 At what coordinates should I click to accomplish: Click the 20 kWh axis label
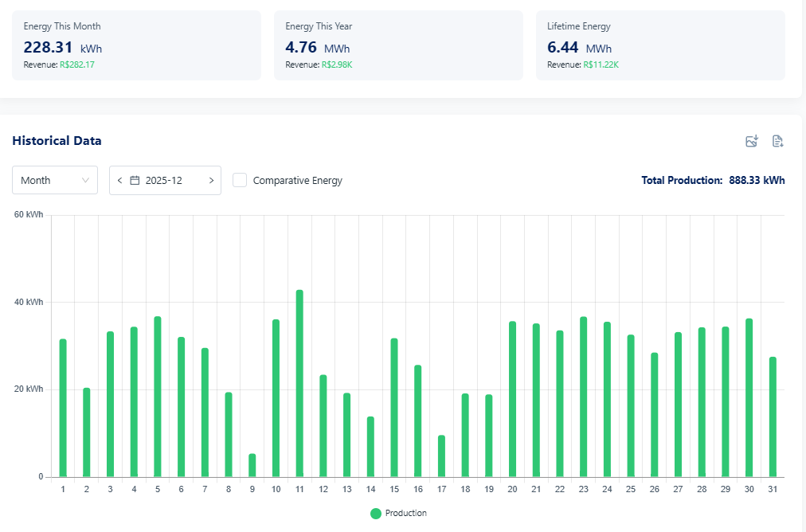click(29, 389)
